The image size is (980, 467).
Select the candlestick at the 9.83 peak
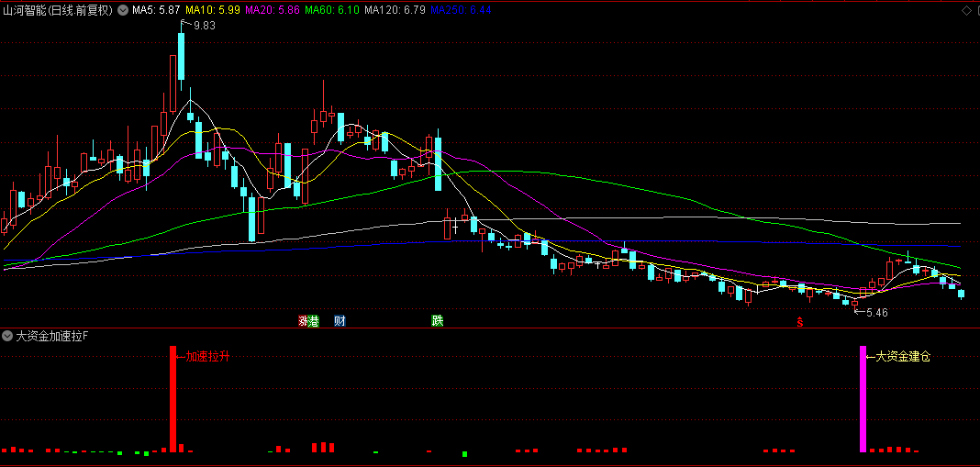[182, 56]
